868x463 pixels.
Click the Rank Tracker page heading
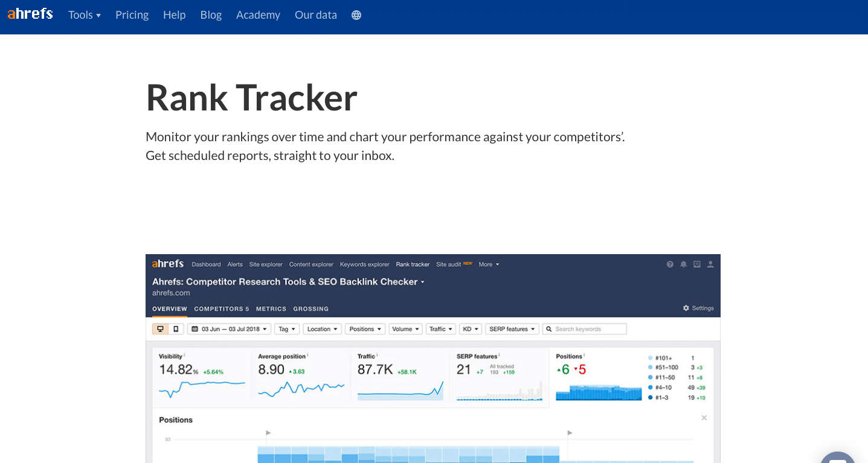coord(251,98)
